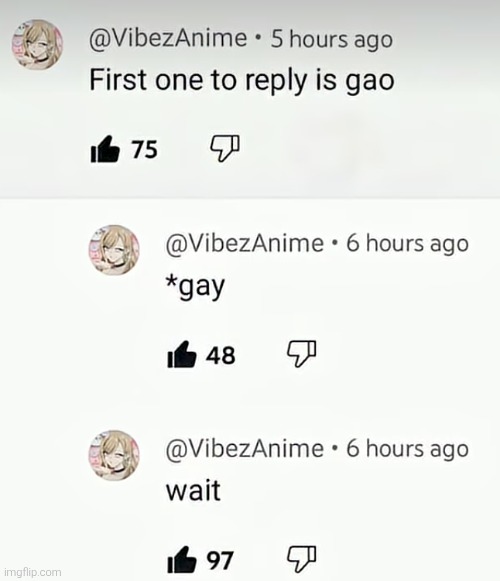Click the "6 hours ago" timestamp on "*gay" reply

coord(408,244)
